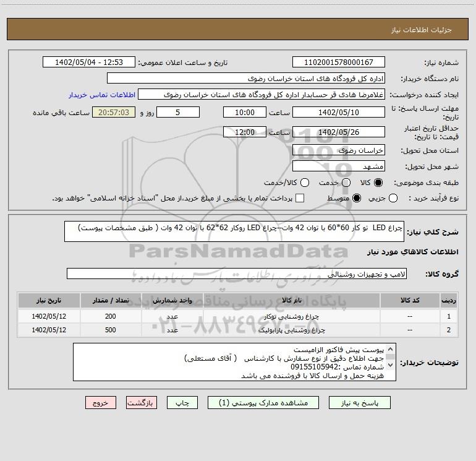Click the validity time 12:00 field

pos(245,132)
